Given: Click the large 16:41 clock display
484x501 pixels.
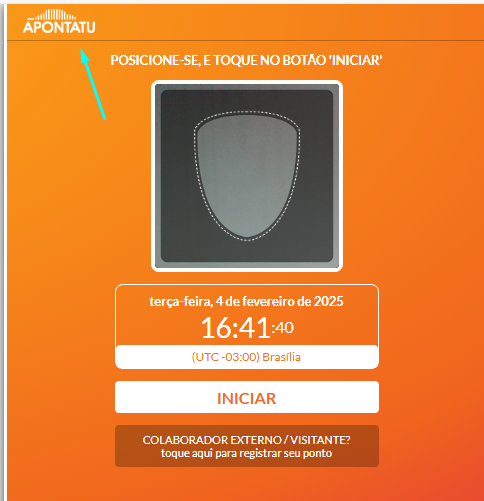Looking at the screenshot, I should pos(235,328).
